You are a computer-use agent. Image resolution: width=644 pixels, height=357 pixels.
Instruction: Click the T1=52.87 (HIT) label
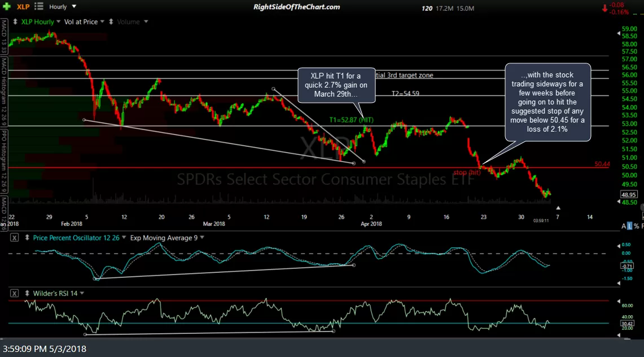tap(351, 120)
